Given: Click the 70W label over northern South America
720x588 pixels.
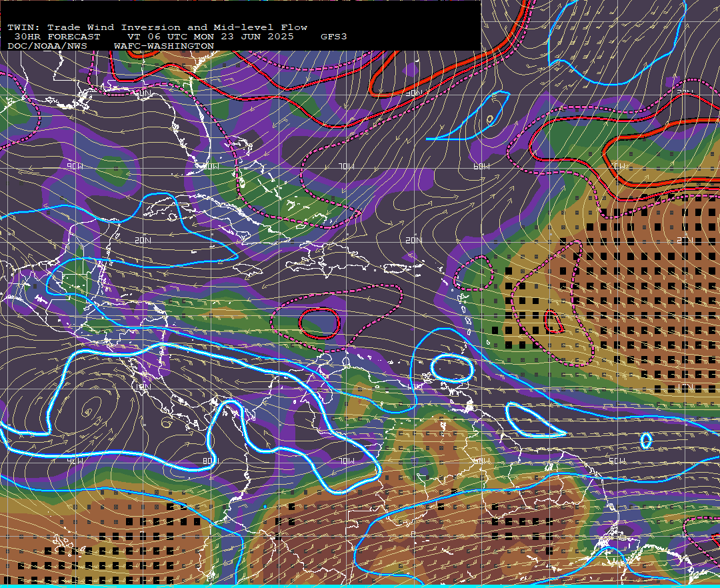Looking at the screenshot, I should point(346,461).
